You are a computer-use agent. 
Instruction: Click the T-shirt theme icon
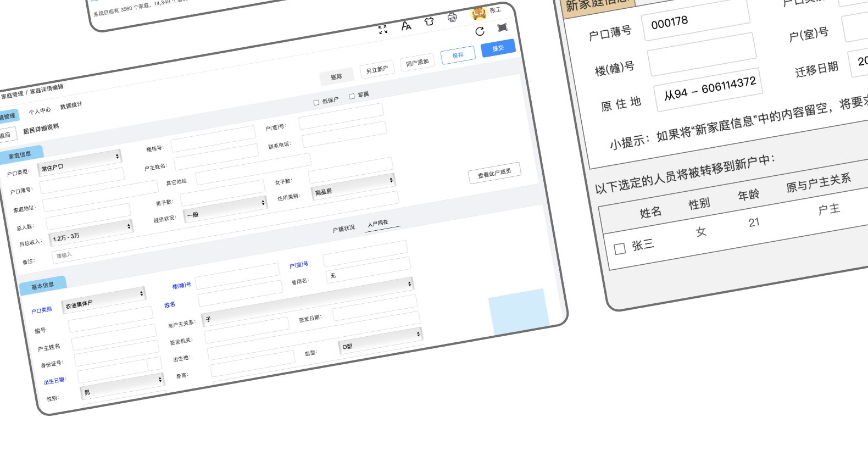tap(429, 21)
